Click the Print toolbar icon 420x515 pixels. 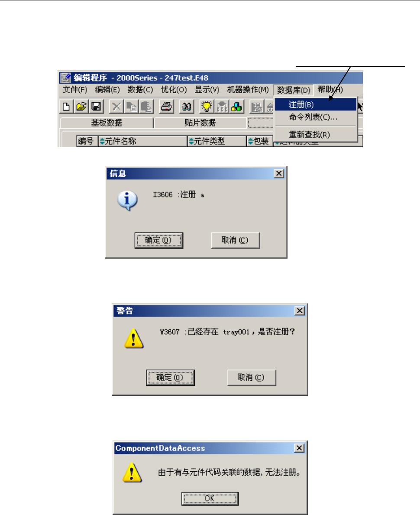pos(167,107)
